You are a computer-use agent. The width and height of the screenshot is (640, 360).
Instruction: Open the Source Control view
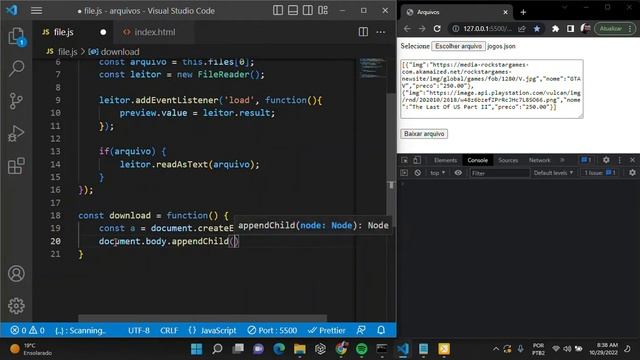[x=16, y=101]
